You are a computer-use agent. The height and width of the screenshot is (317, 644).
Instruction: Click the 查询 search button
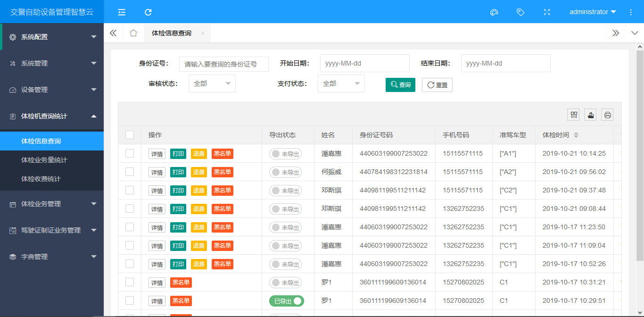click(x=400, y=85)
